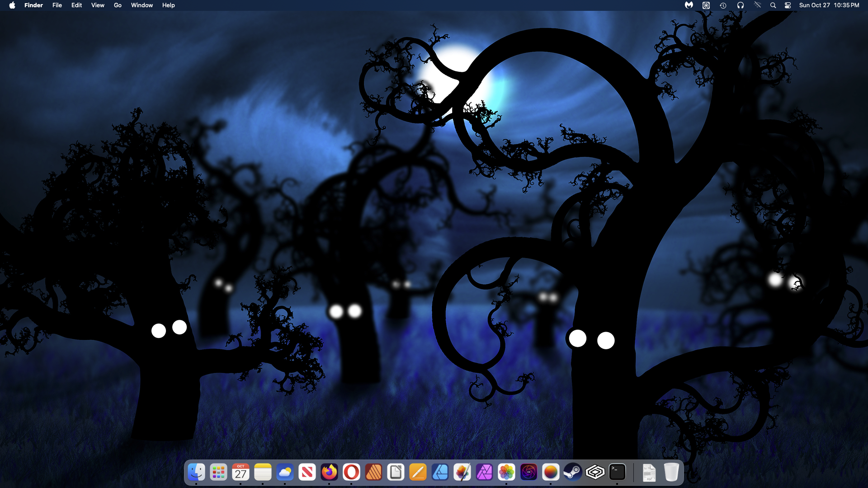Open the Window menu
The width and height of the screenshot is (868, 488).
[142, 5]
